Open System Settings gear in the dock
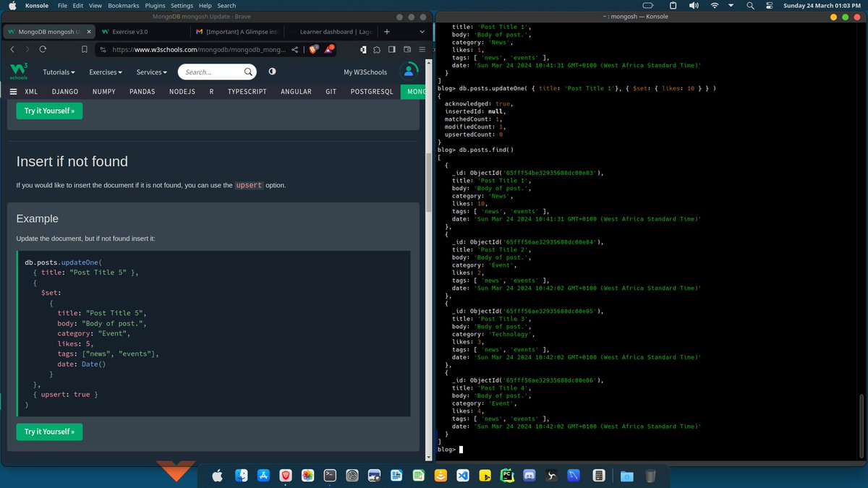This screenshot has height=488, width=868. pos(352,475)
